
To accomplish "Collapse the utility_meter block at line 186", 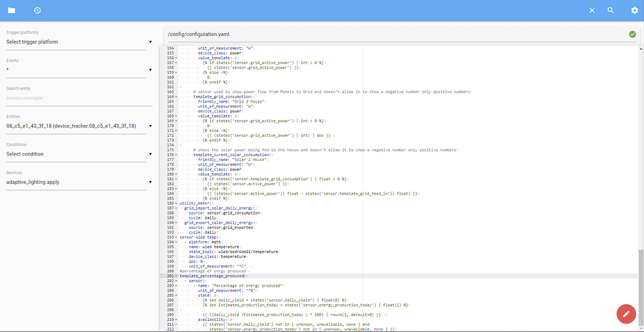I will [177, 203].
